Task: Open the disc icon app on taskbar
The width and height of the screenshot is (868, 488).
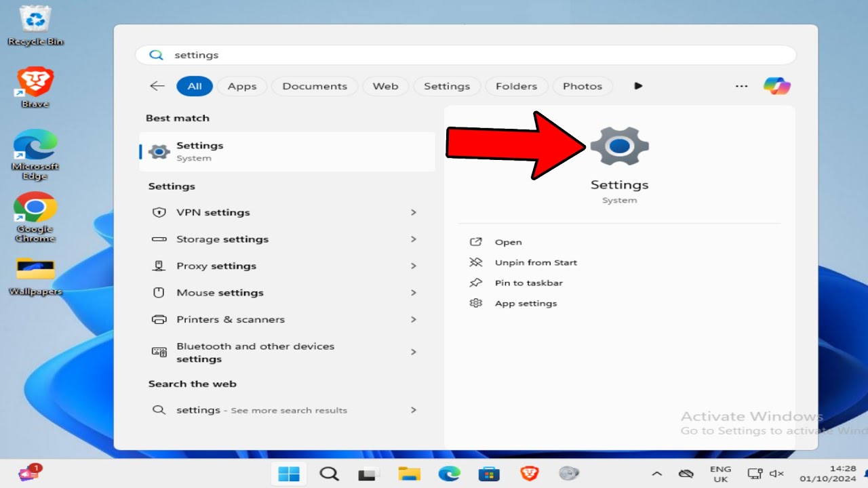Action: 568,474
